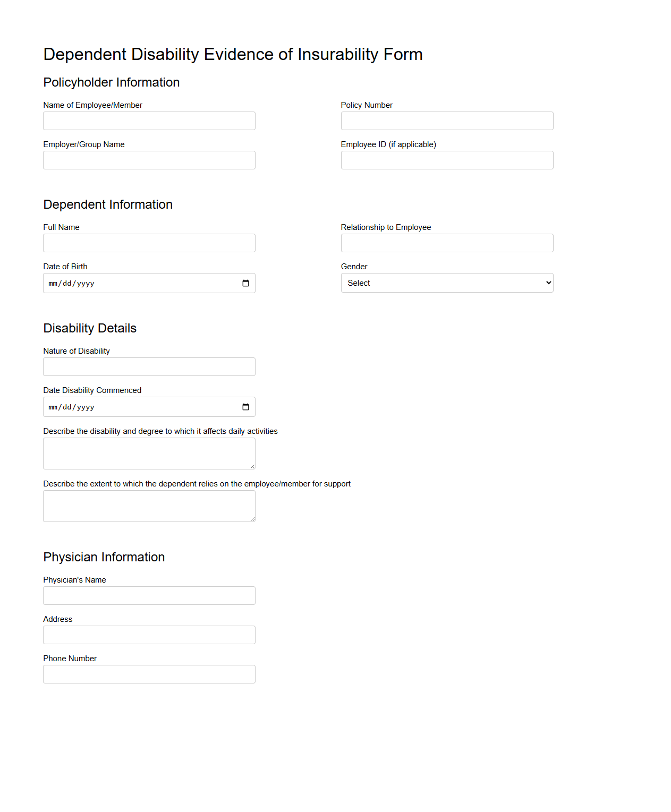Click the Employee ID field
The height and width of the screenshot is (812, 671).
click(447, 160)
